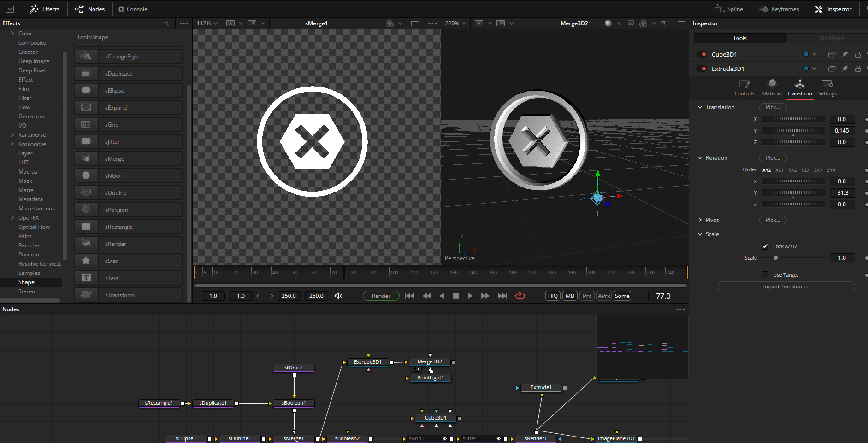Expand the OpenFX category in Effects

tap(12, 217)
